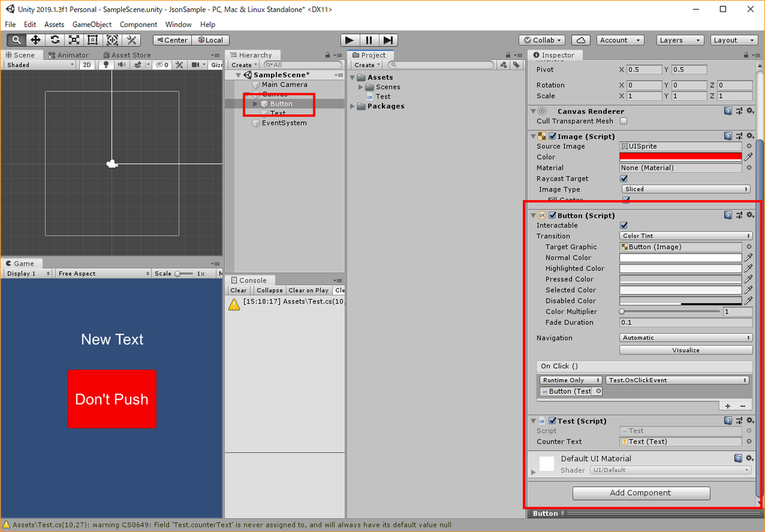765x532 pixels.
Task: Disable the Image script component checkbox
Action: [553, 136]
